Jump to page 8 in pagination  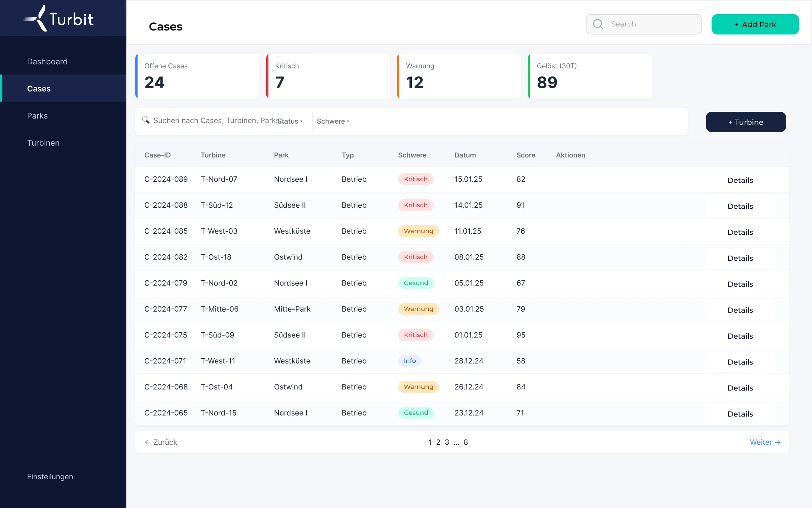(466, 442)
